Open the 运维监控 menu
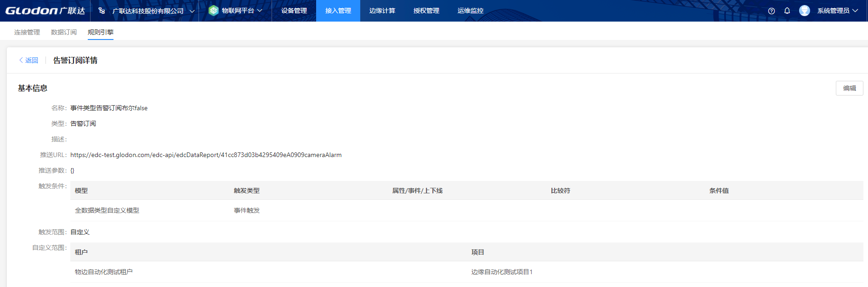The height and width of the screenshot is (287, 868). (x=471, y=11)
